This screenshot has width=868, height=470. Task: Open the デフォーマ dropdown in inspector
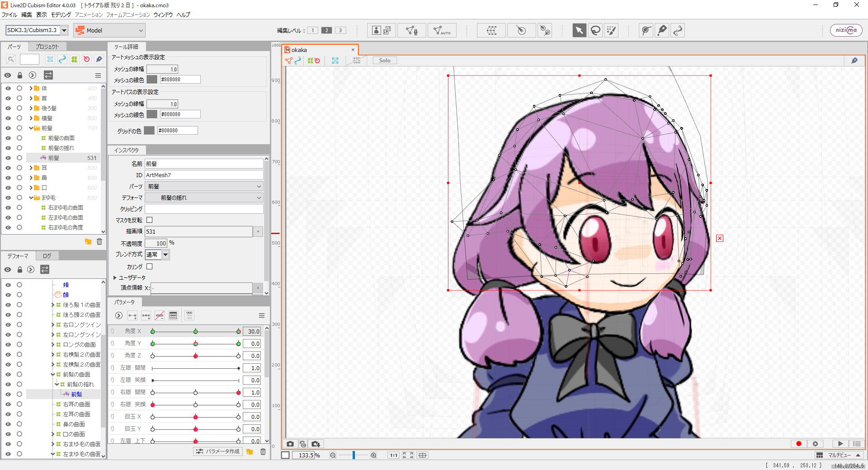[x=204, y=197]
